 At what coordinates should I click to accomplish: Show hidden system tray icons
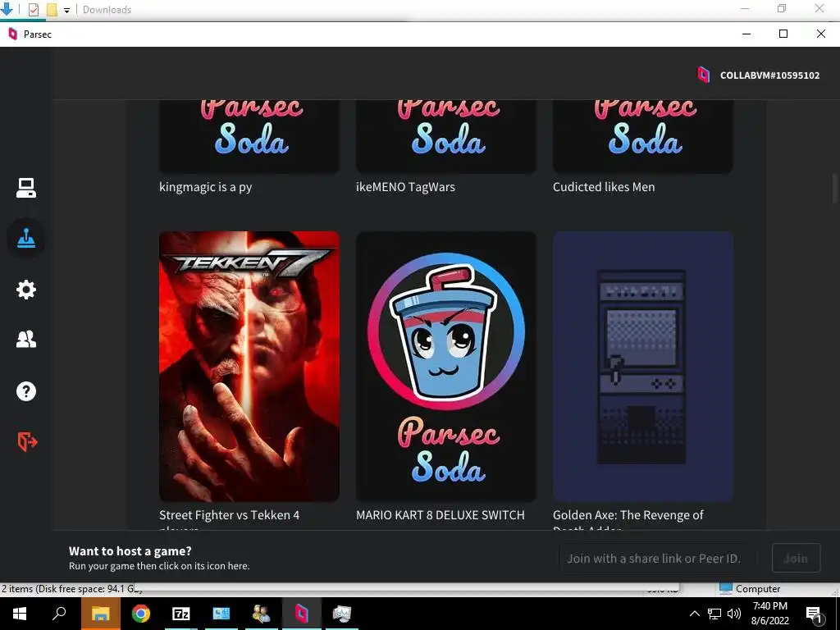coord(694,614)
